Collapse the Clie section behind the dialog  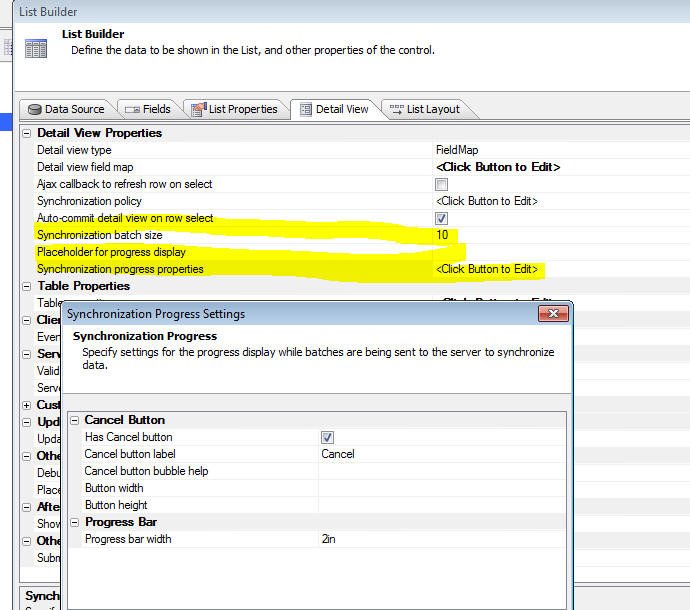27,320
